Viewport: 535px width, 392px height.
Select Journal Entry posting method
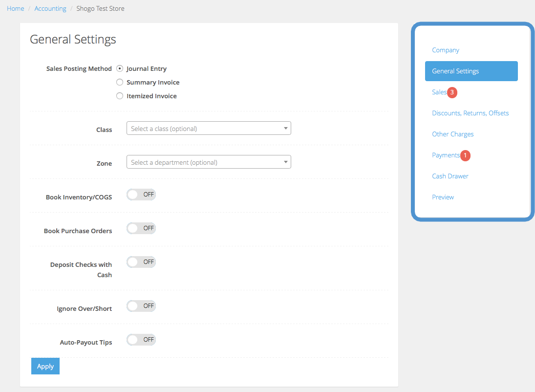(120, 69)
